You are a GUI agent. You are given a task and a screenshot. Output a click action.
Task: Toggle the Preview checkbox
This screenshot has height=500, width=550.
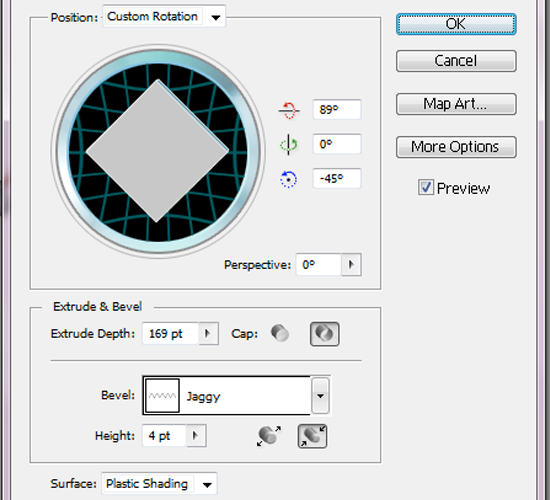pos(425,187)
